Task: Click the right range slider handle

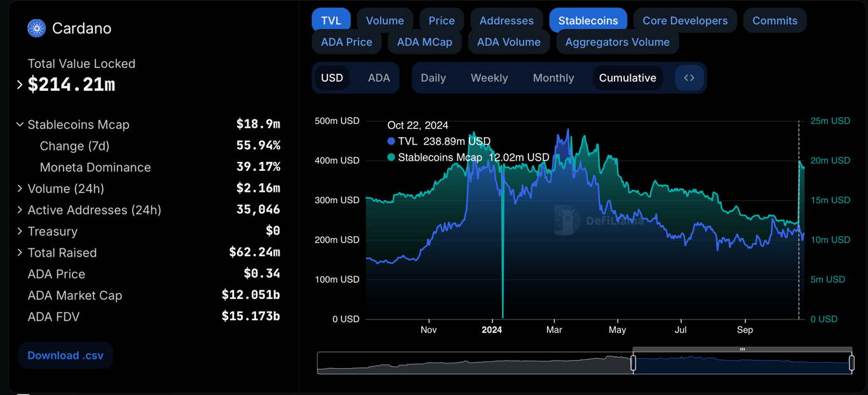Action: click(851, 363)
